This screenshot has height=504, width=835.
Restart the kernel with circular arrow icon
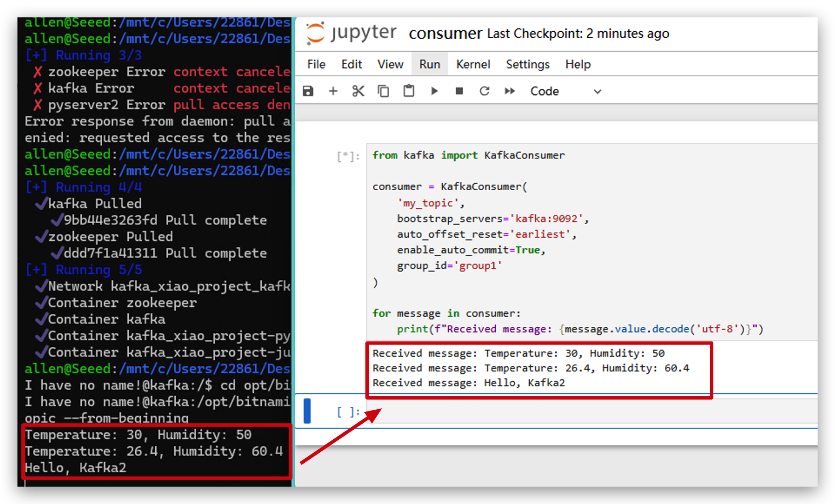484,91
